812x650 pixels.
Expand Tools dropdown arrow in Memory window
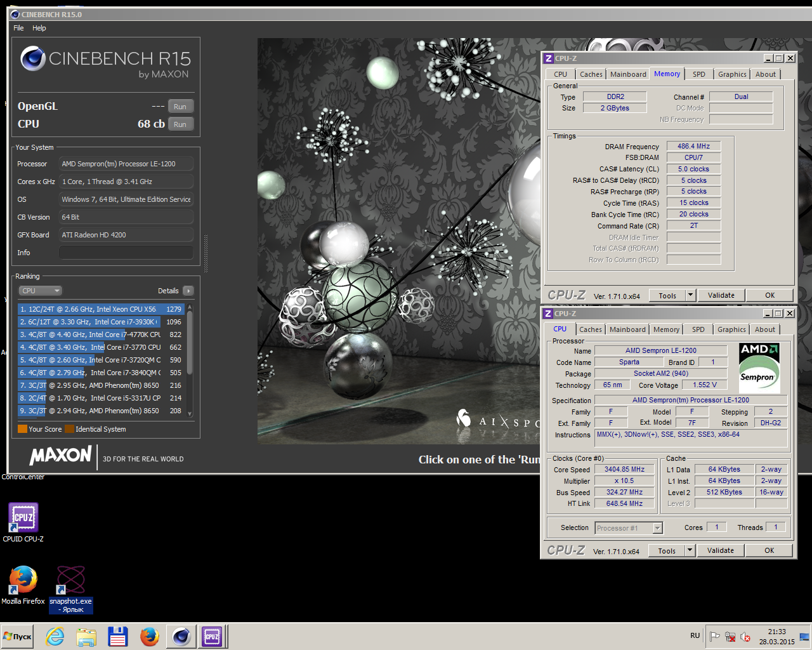(x=691, y=295)
